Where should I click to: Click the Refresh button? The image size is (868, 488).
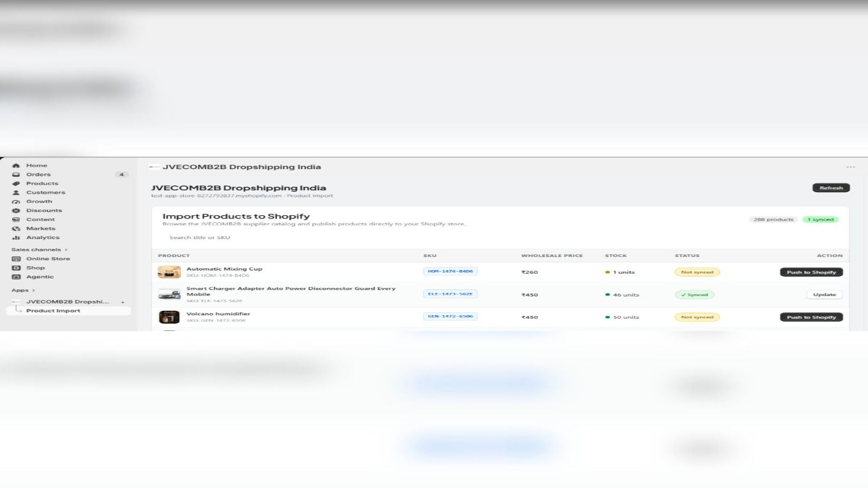point(831,188)
